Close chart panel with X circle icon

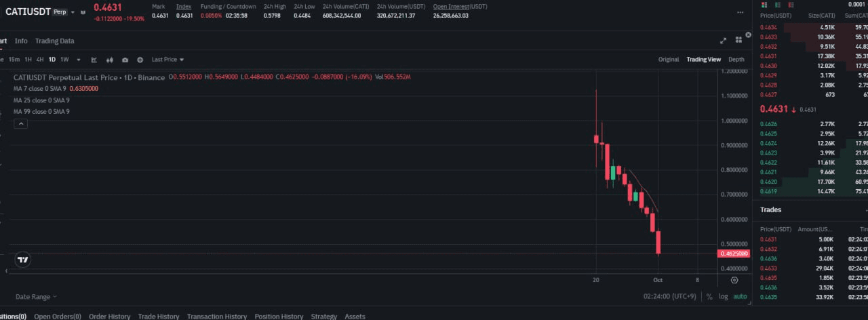pyautogui.click(x=749, y=34)
